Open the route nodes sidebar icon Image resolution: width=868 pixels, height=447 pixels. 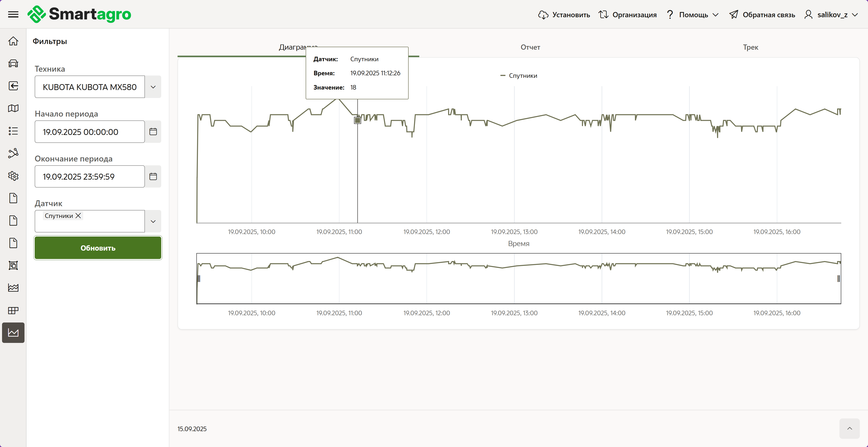point(13,153)
